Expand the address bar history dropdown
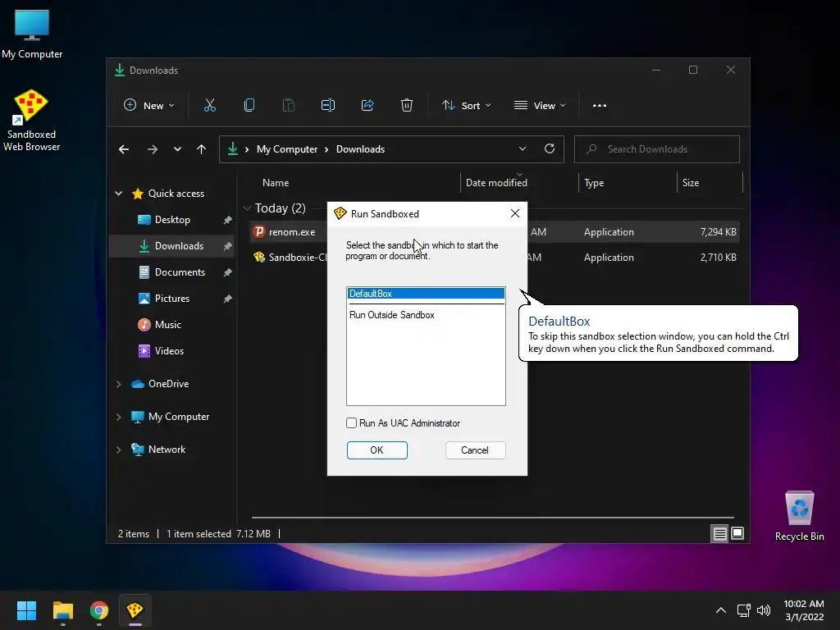Image resolution: width=840 pixels, height=630 pixels. [x=523, y=149]
